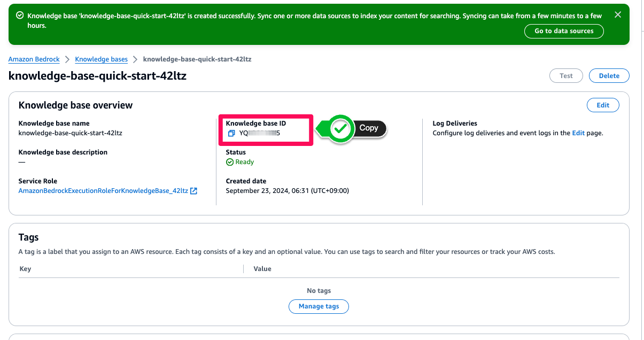Screen dimensions: 644x340
Task: Open the Amazon Bedrock breadcrumb link
Action: point(34,59)
